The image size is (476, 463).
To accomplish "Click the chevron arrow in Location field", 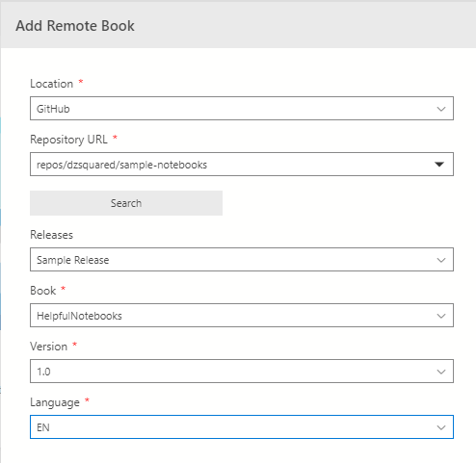I will pos(441,109).
